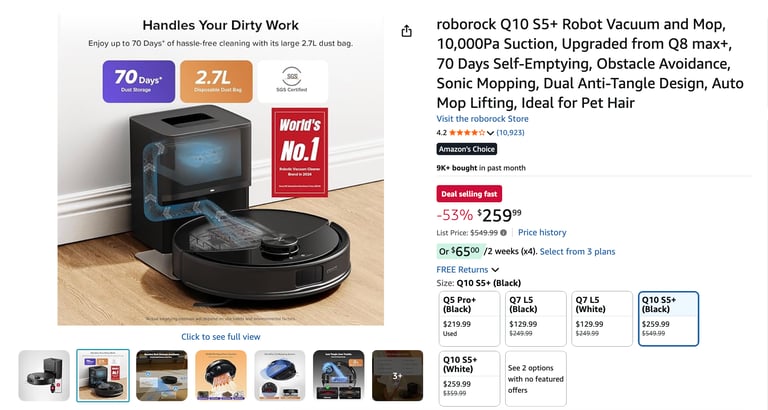
Task: Select the orange pet hair brush thumbnail
Action: pyautogui.click(x=221, y=375)
